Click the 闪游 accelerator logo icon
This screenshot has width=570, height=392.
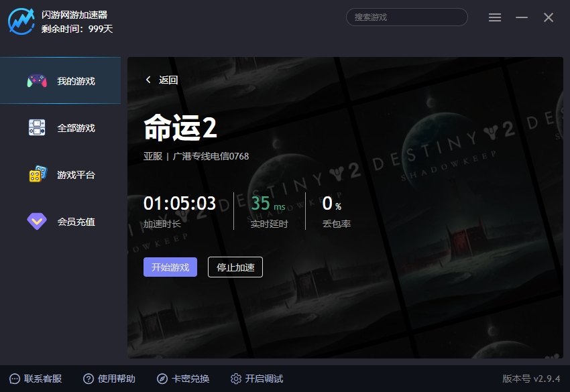point(21,21)
